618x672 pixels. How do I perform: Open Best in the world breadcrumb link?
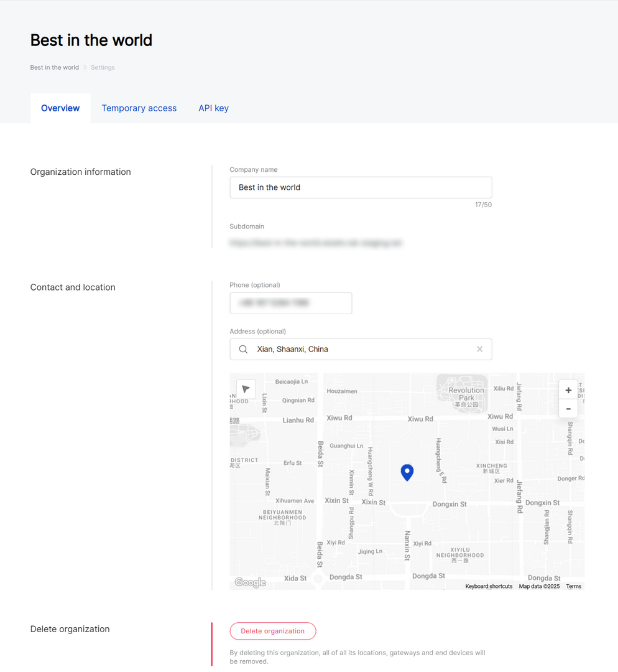click(x=54, y=67)
